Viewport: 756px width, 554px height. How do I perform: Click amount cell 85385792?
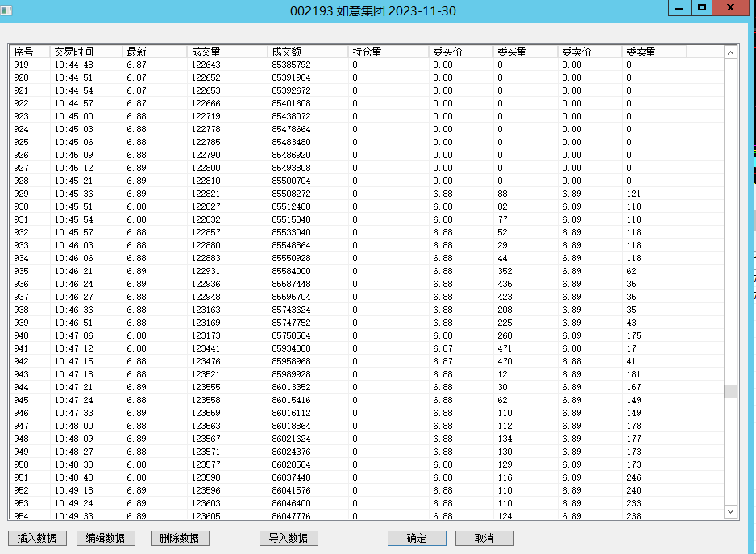click(291, 65)
